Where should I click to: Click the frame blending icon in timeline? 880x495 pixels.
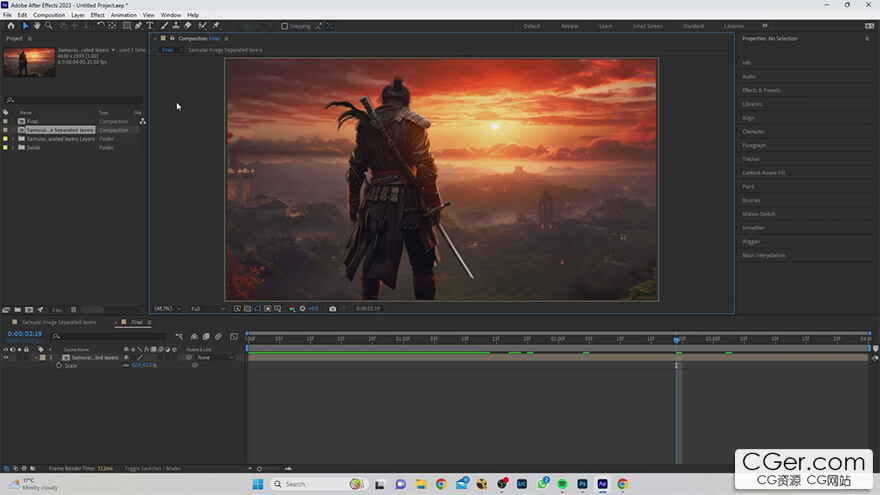(x=206, y=337)
